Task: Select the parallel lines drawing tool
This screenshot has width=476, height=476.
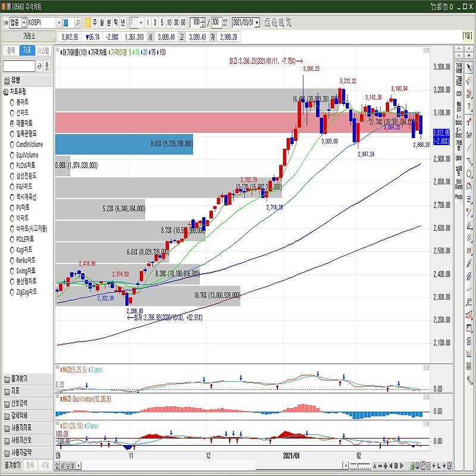Action: coord(469,237)
